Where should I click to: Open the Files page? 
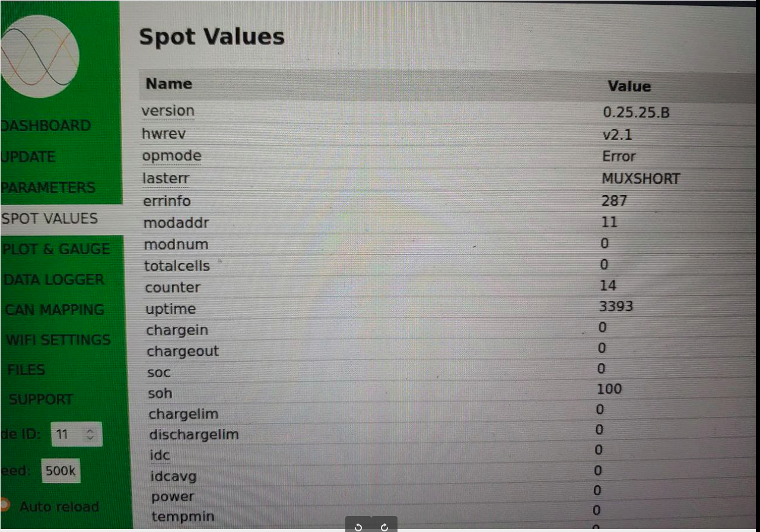tap(26, 369)
